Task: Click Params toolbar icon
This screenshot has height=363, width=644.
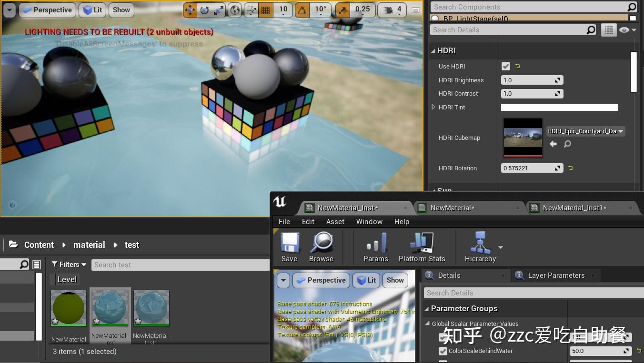Action: coord(375,247)
